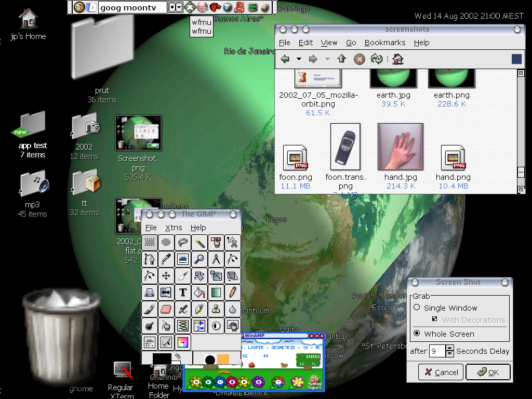Select the Fuzzy Select magic wand tool
This screenshot has width=532, height=399.
click(x=199, y=242)
